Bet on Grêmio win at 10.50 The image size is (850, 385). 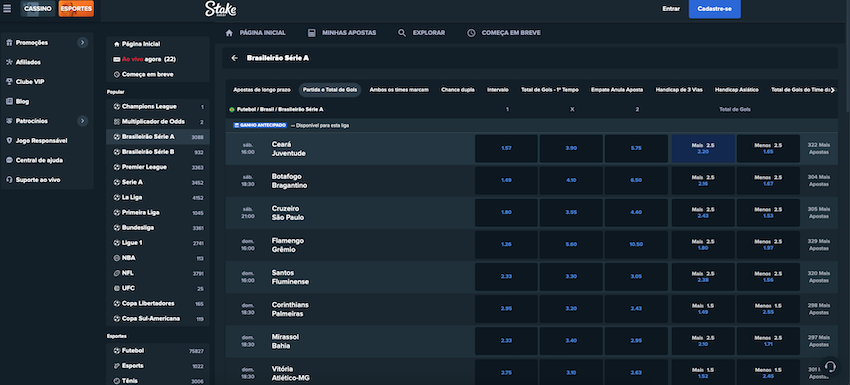tap(636, 245)
